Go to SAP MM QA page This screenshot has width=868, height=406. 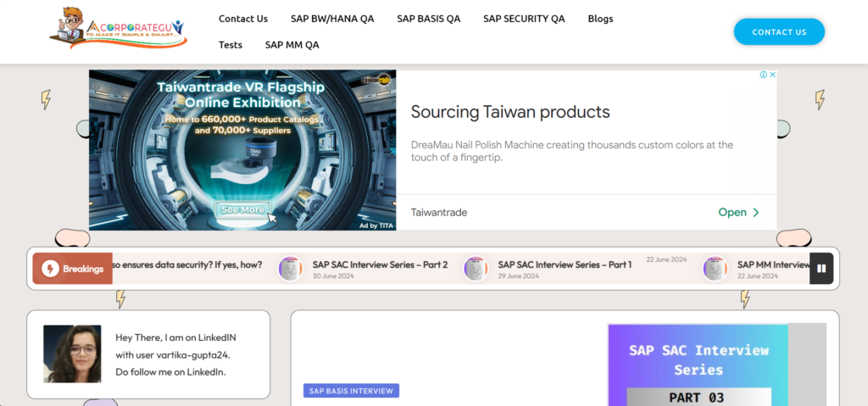tap(292, 45)
